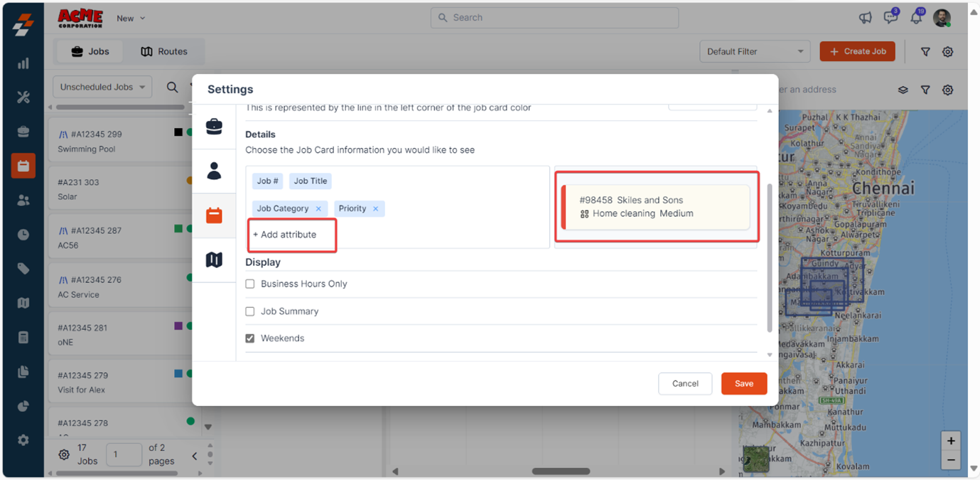Select the briefcase tab in Settings dialog
Screen dimensions: 980x480
[214, 127]
